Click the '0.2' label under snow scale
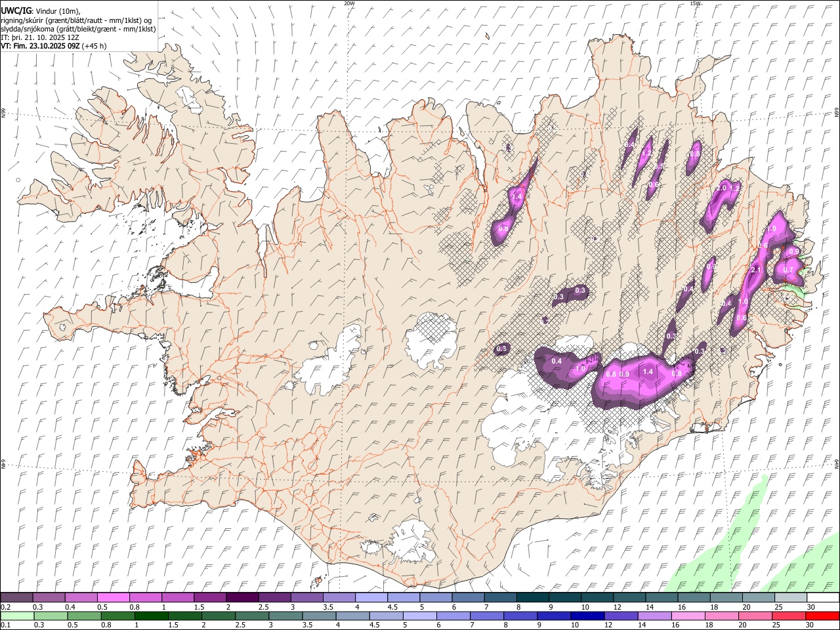 click(x=5, y=607)
